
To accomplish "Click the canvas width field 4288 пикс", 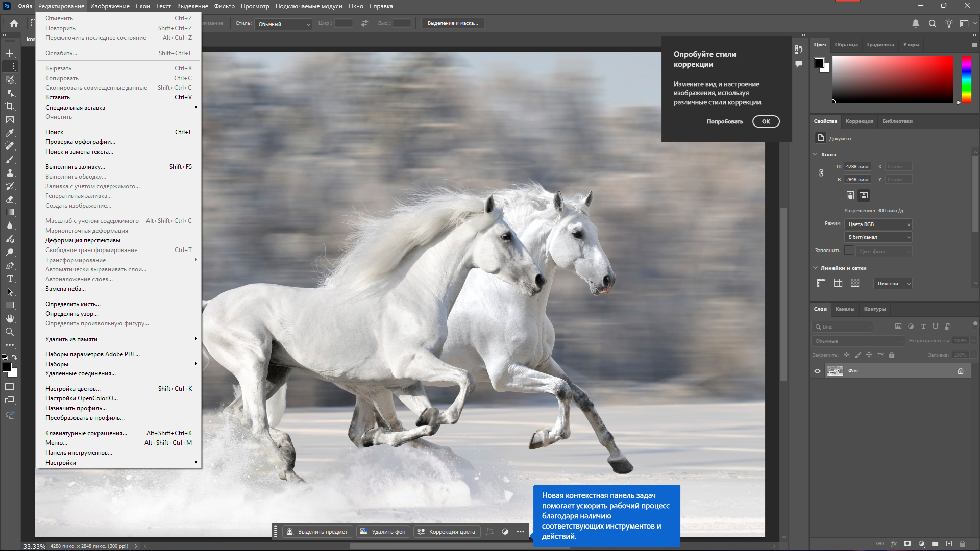I will [858, 167].
